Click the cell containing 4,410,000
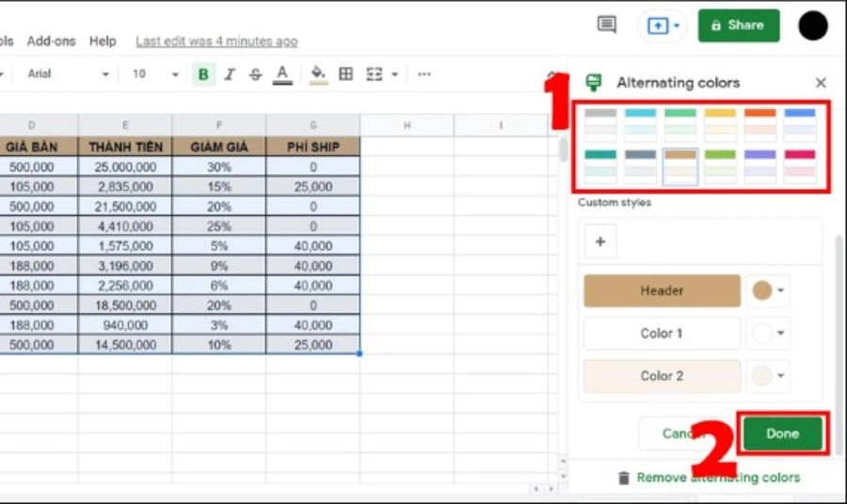This screenshot has height=504, width=847. 125,226
